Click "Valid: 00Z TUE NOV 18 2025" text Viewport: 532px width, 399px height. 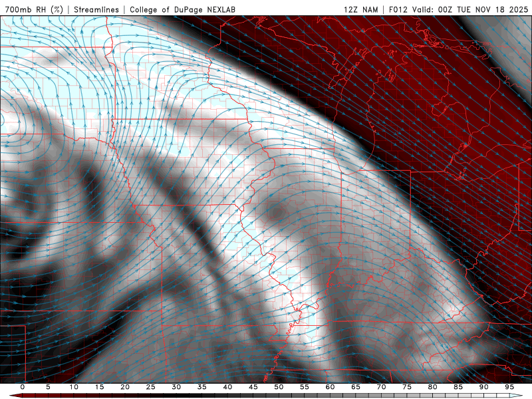[x=470, y=9]
